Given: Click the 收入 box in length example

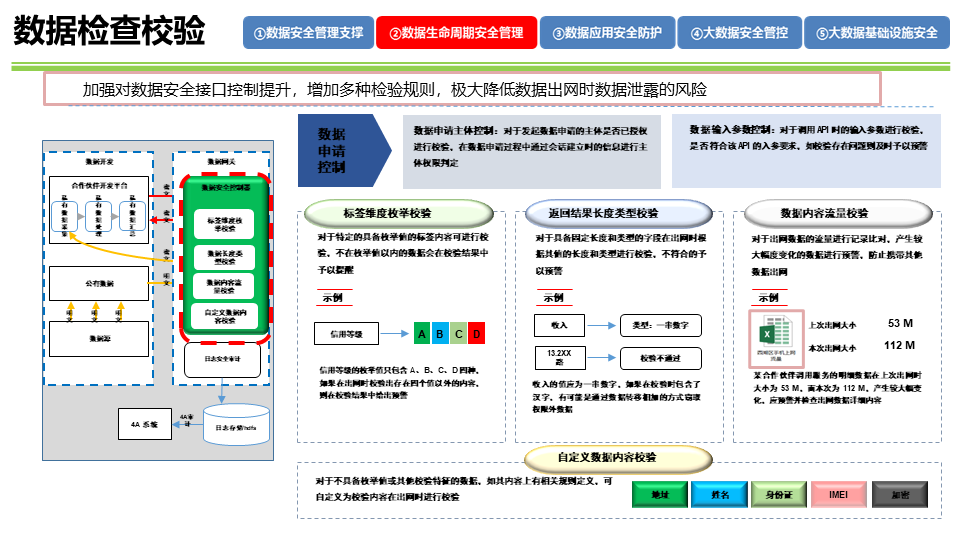Looking at the screenshot, I should (559, 325).
